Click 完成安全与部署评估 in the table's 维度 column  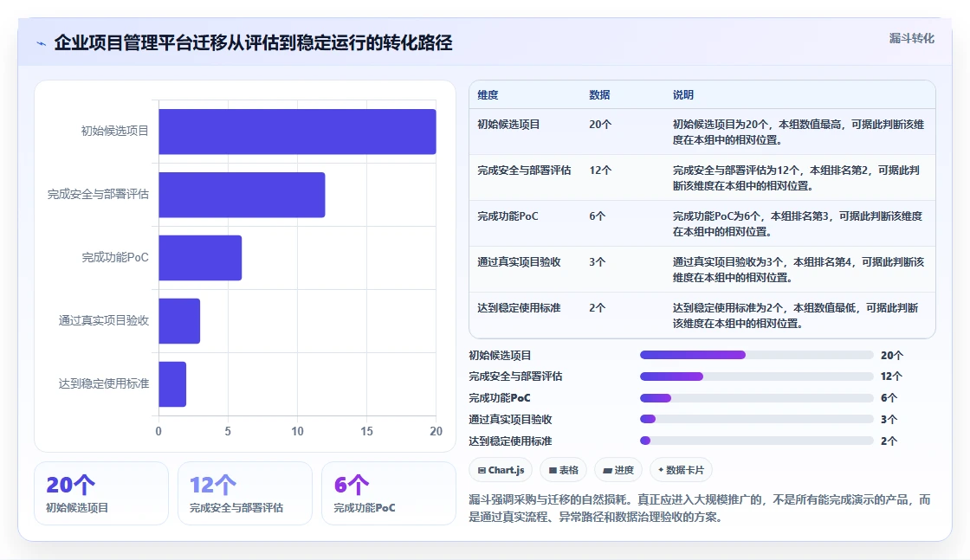click(x=524, y=170)
